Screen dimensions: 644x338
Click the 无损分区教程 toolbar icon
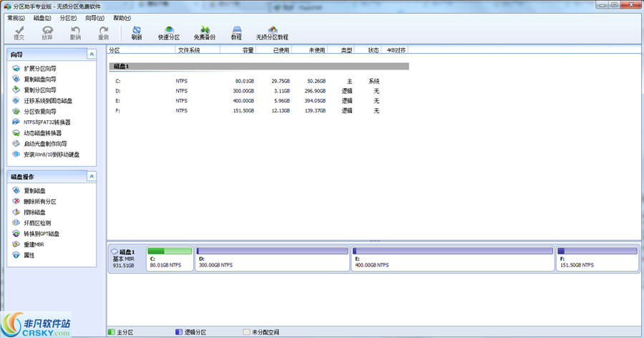(272, 32)
